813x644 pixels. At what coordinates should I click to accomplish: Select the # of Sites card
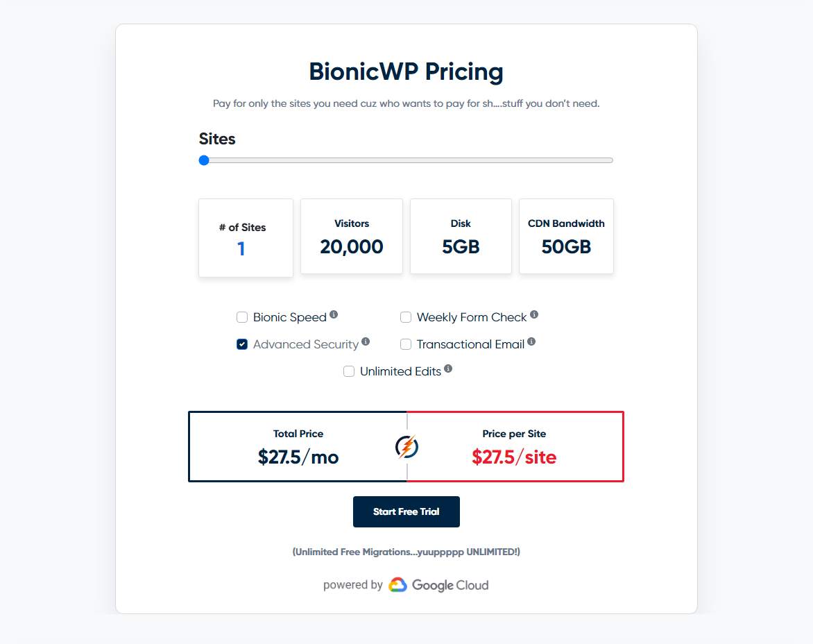tap(246, 237)
